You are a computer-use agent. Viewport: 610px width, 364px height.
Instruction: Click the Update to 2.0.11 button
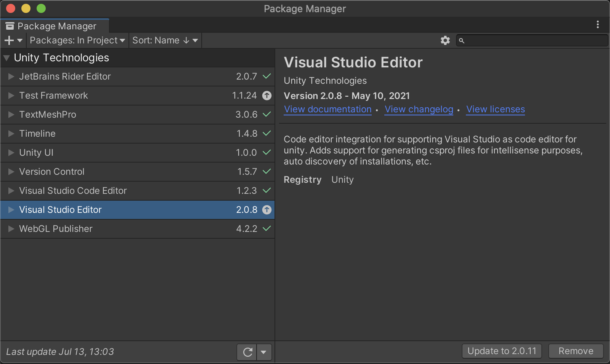click(501, 351)
